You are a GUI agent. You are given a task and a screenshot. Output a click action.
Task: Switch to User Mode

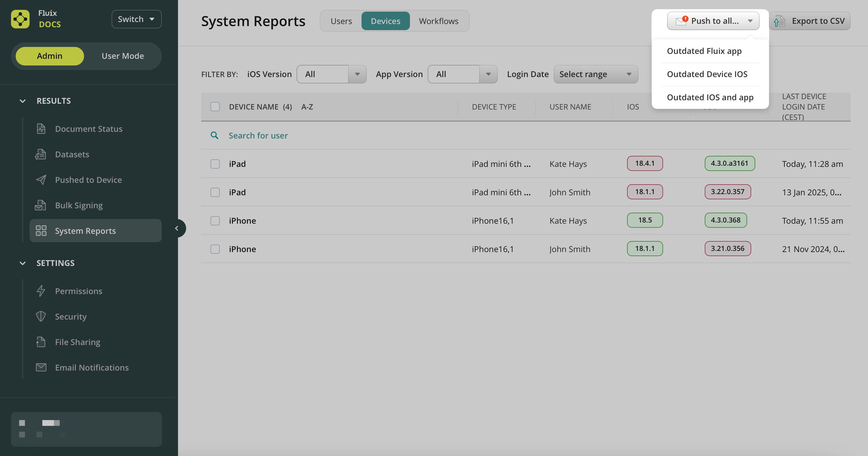tap(123, 56)
